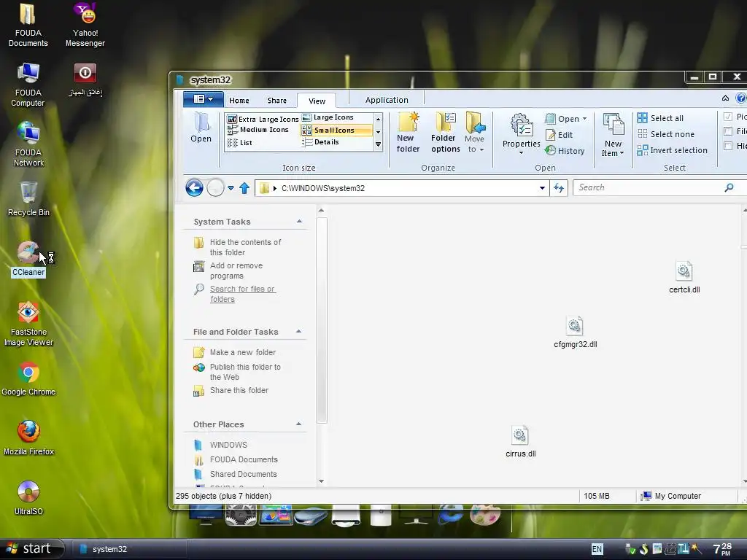
Task: Click the EN language indicator
Action: [597, 549]
